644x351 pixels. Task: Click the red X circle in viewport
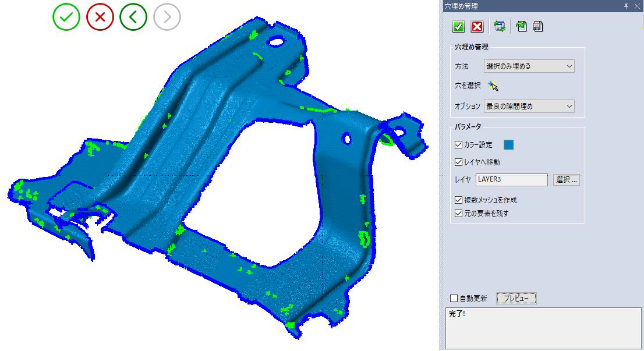(x=100, y=17)
